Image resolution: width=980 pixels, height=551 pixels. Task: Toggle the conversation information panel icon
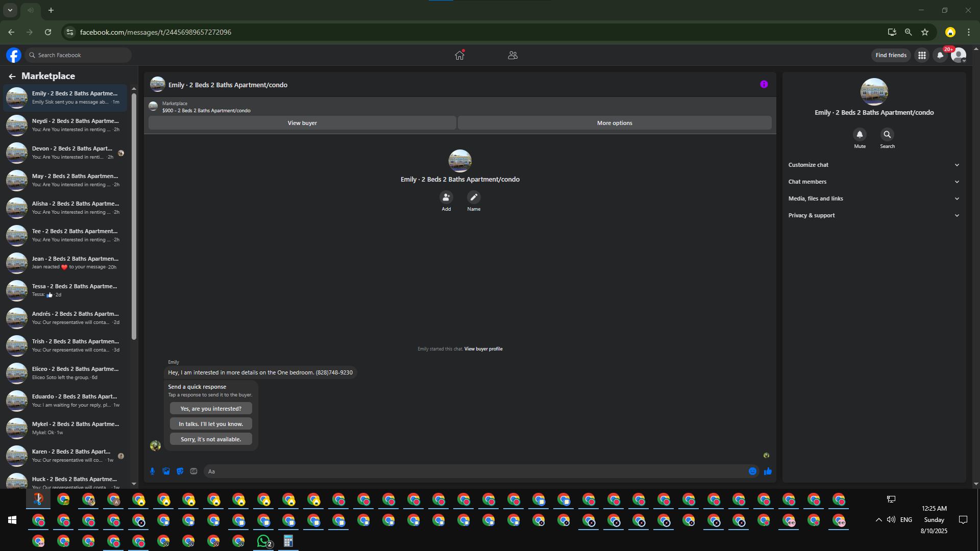click(764, 85)
